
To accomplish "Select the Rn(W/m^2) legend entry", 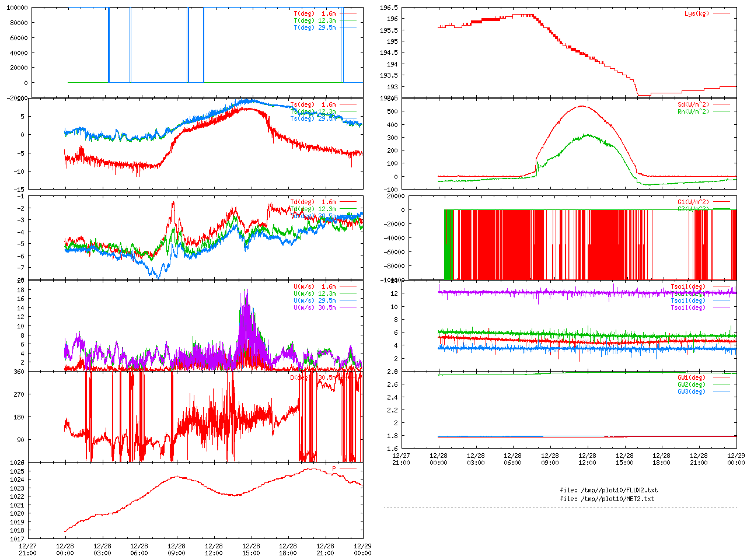I will 693,111.
